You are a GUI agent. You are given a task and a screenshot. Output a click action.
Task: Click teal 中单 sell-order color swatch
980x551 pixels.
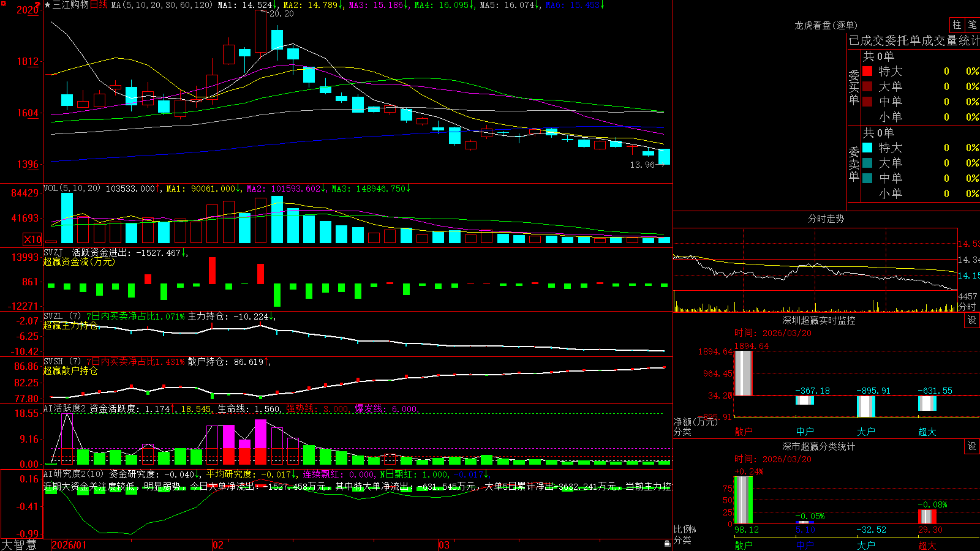(x=867, y=178)
